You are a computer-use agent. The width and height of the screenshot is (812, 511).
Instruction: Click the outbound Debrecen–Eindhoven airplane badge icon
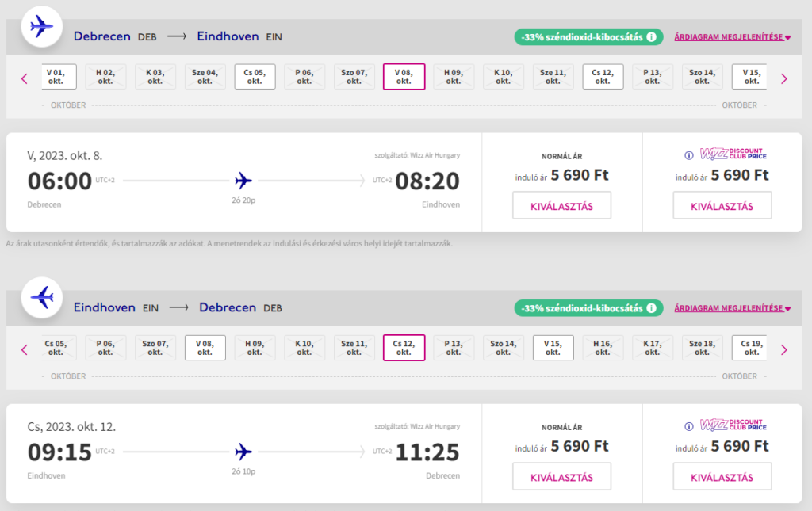click(x=41, y=26)
